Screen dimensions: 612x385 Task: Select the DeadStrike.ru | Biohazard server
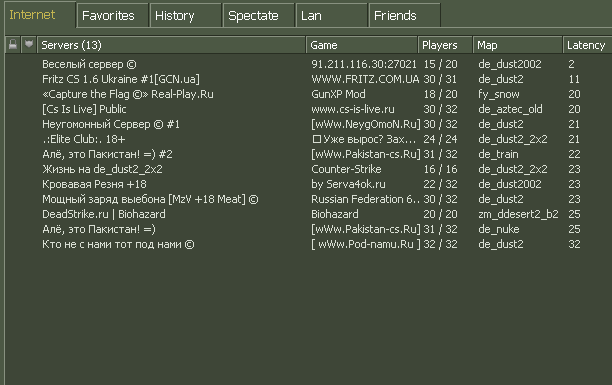(x=308, y=214)
